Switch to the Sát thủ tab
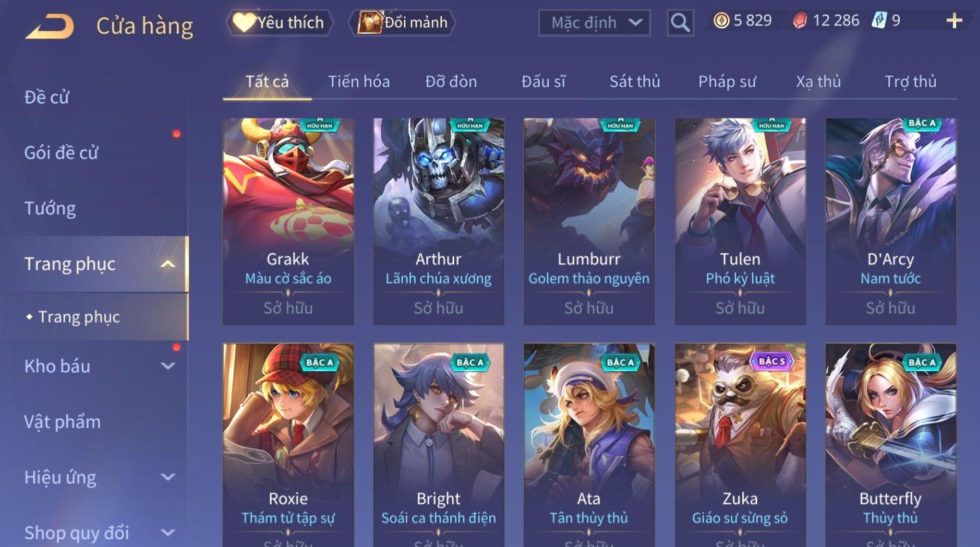This screenshot has width=980, height=547. click(635, 81)
